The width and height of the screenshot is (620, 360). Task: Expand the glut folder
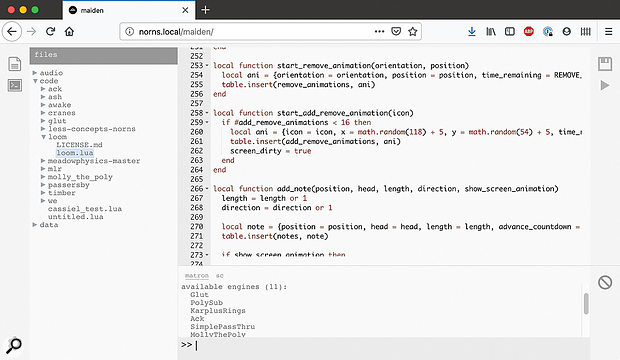pos(43,121)
